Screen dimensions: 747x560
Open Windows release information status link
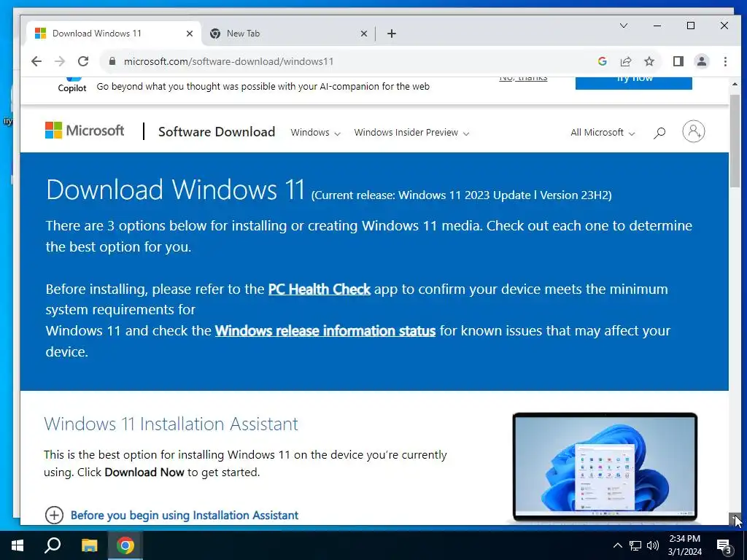click(325, 331)
